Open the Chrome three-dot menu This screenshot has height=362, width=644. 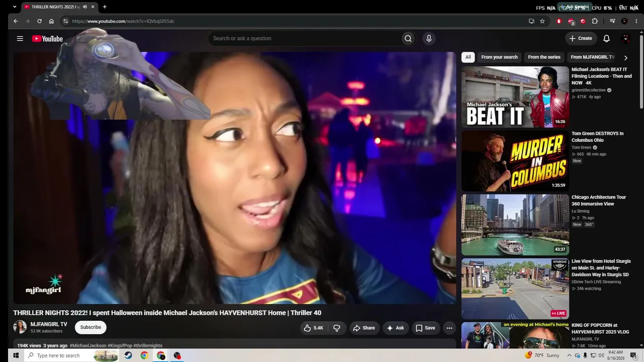pyautogui.click(x=636, y=21)
